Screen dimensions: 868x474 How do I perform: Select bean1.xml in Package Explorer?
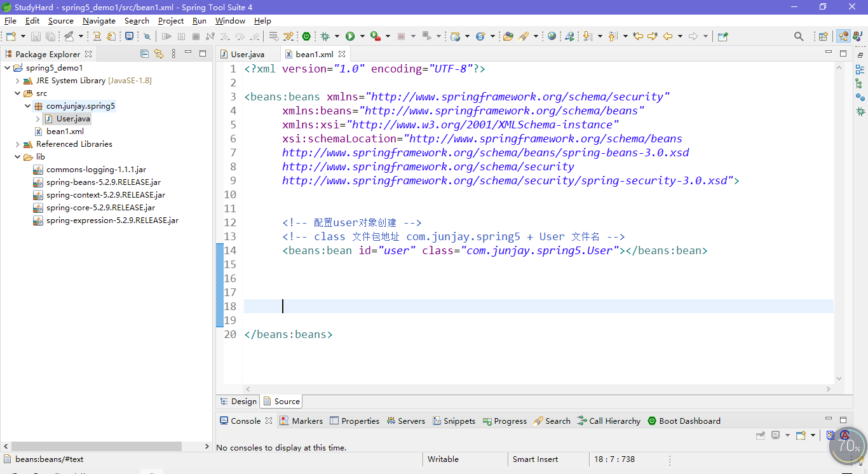click(65, 132)
